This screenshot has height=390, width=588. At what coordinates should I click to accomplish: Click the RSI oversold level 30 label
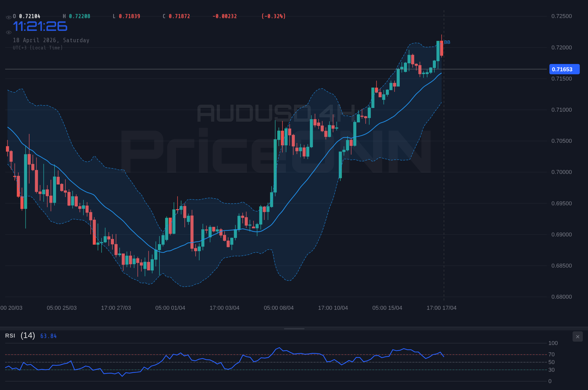(551, 370)
